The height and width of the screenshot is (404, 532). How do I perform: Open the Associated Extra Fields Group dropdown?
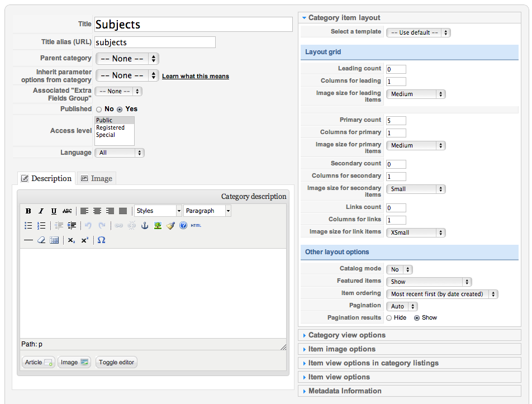point(118,91)
